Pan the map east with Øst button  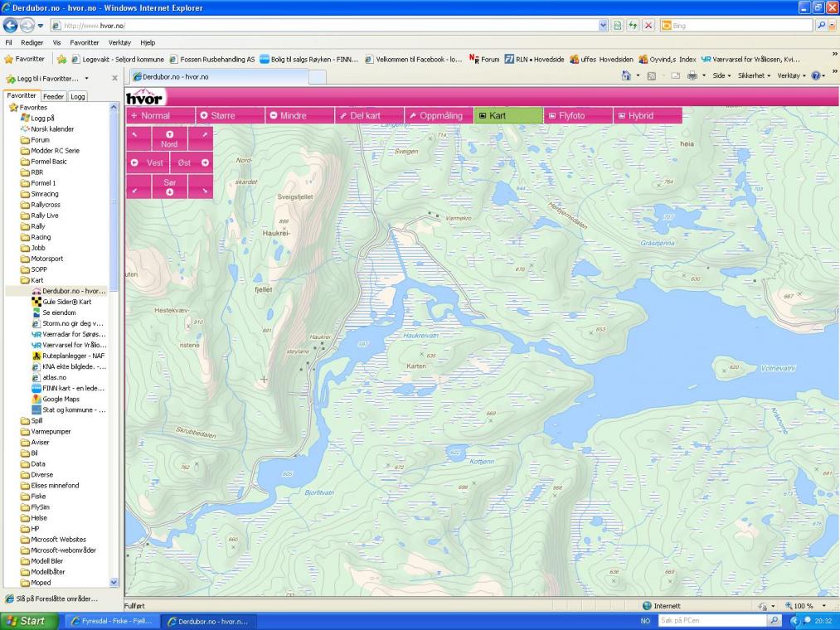tap(192, 162)
